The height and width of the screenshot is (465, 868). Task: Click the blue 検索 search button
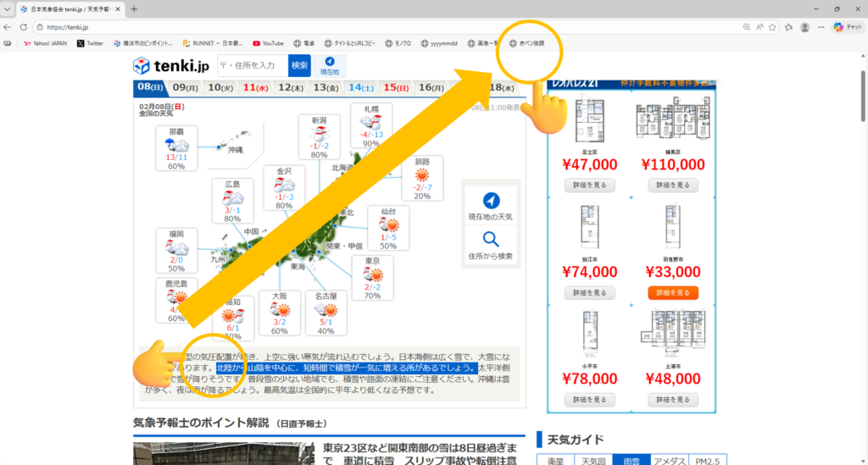click(299, 65)
